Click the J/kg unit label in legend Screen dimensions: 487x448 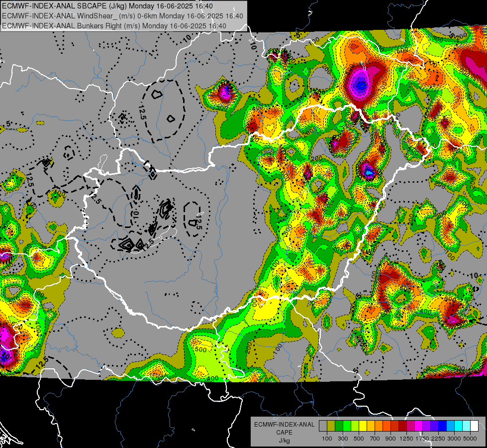tap(285, 441)
